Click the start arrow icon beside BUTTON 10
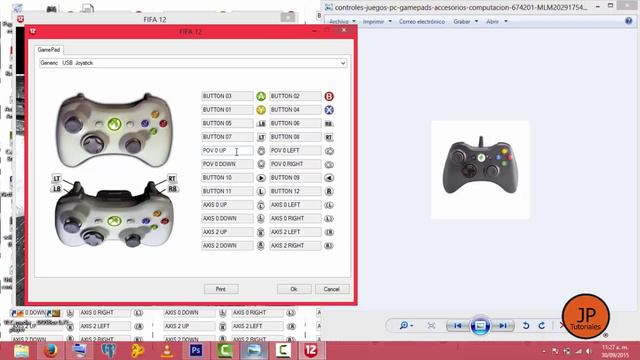The height and width of the screenshot is (360, 640). pyautogui.click(x=261, y=178)
